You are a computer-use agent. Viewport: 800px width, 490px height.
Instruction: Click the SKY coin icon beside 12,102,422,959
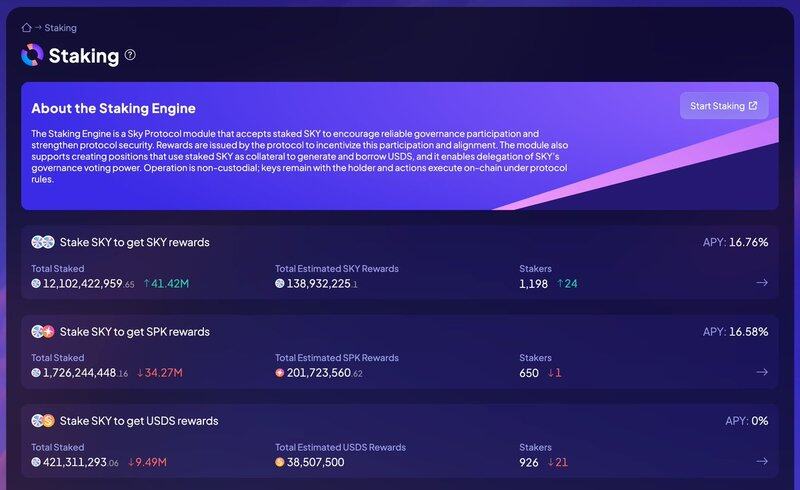pos(36,284)
